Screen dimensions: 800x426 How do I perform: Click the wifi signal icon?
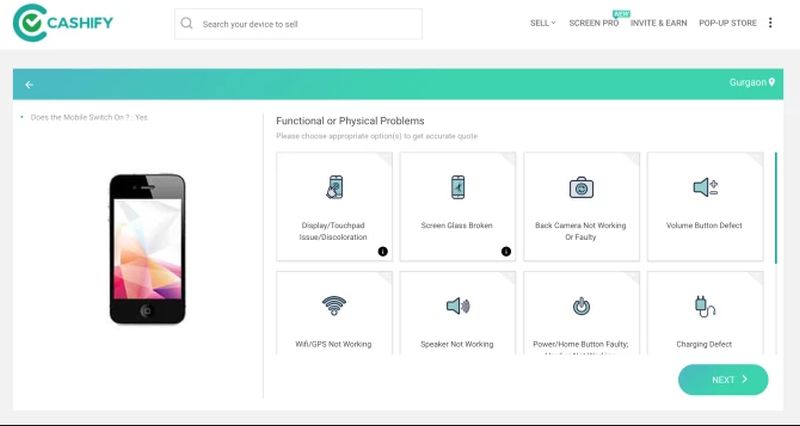tap(334, 306)
